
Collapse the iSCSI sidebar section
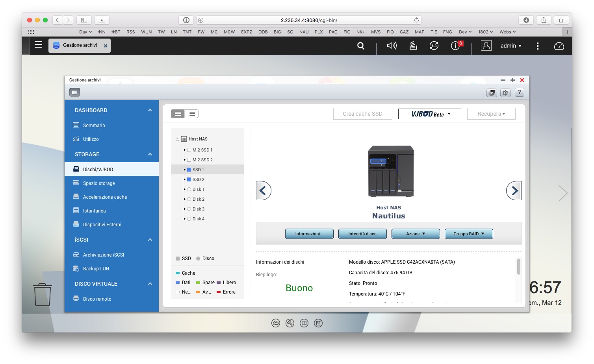[x=150, y=240]
